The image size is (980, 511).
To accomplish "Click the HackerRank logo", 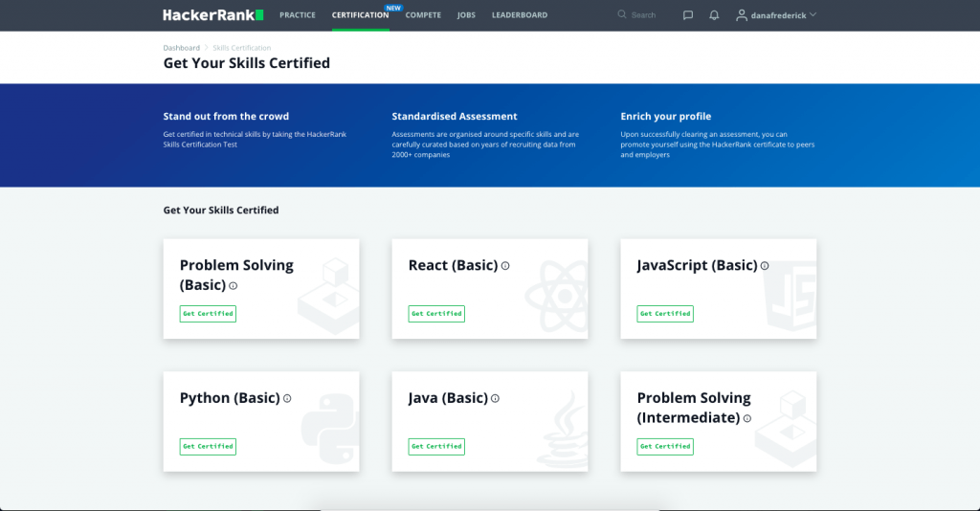I will [x=213, y=15].
